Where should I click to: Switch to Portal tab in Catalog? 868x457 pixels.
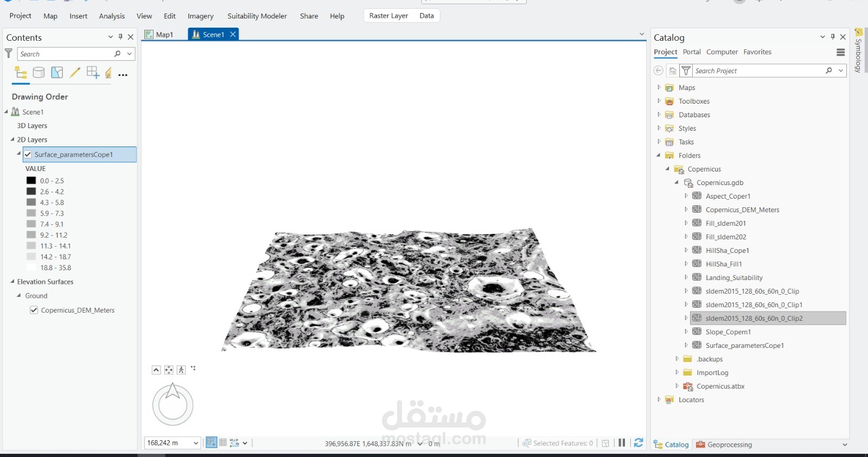click(692, 52)
